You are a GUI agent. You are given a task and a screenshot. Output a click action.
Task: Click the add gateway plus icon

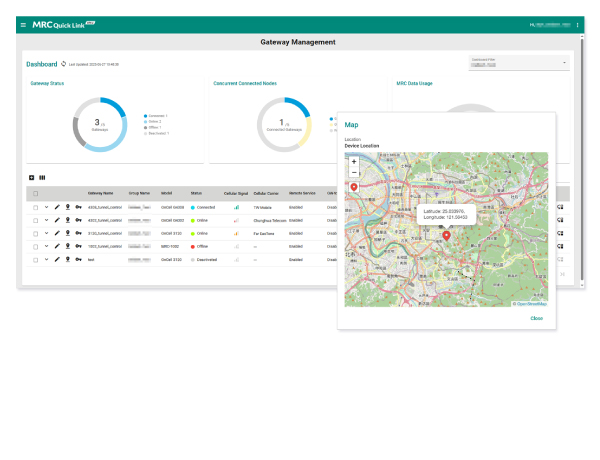pyautogui.click(x=31, y=177)
